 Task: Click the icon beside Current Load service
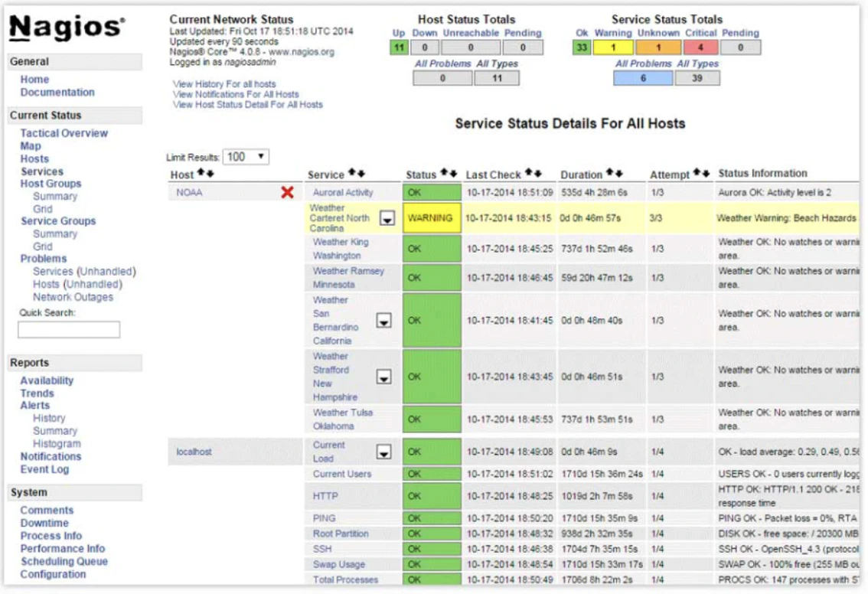(x=383, y=452)
